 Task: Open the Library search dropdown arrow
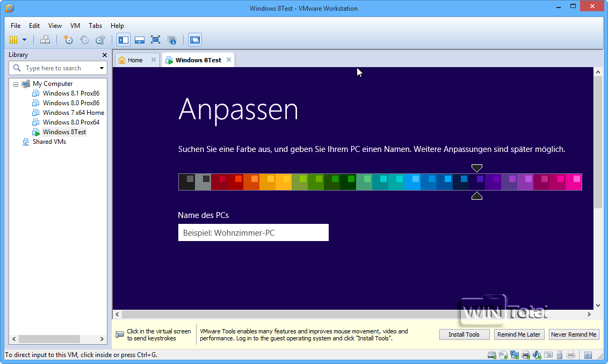(x=102, y=68)
